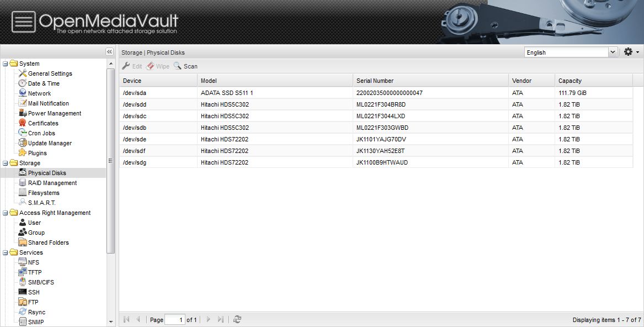Click serial number JK1100B9HTWAUD
This screenshot has height=327, width=644.
pos(382,162)
